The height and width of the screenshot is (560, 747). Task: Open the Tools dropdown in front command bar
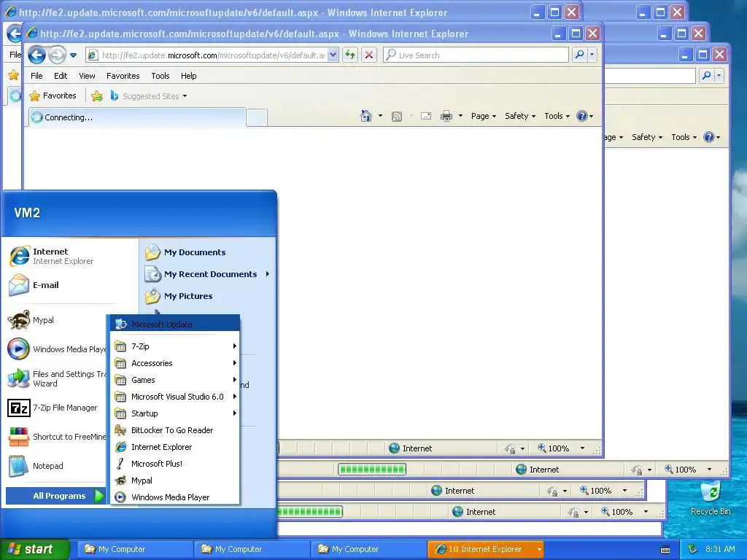(x=557, y=116)
